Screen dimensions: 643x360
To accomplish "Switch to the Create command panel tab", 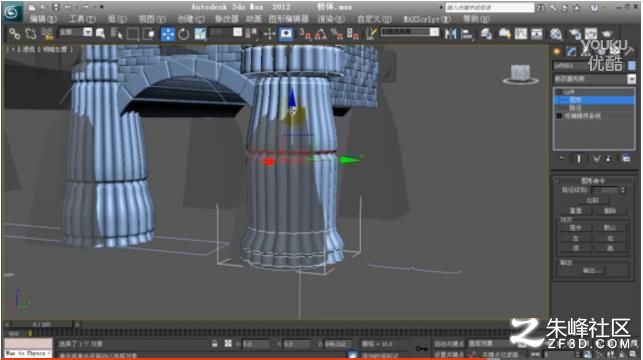I will (x=557, y=52).
